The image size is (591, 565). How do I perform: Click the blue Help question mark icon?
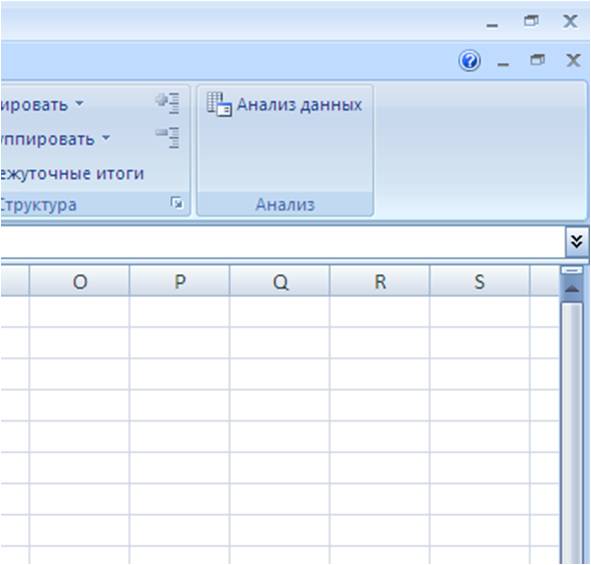pyautogui.click(x=469, y=61)
